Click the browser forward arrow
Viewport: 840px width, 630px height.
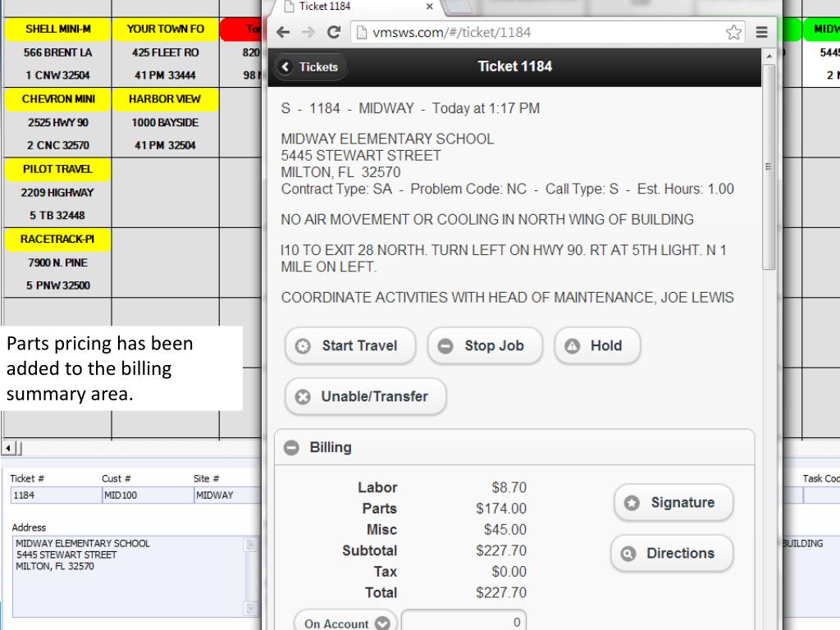click(308, 32)
